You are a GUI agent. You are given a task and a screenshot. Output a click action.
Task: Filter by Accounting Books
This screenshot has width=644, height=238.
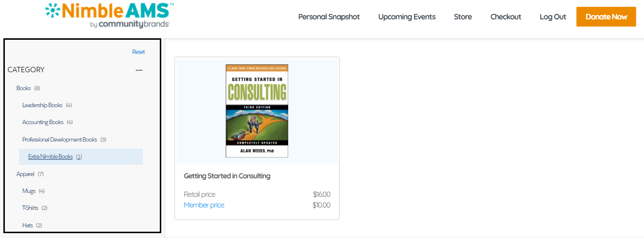point(43,122)
